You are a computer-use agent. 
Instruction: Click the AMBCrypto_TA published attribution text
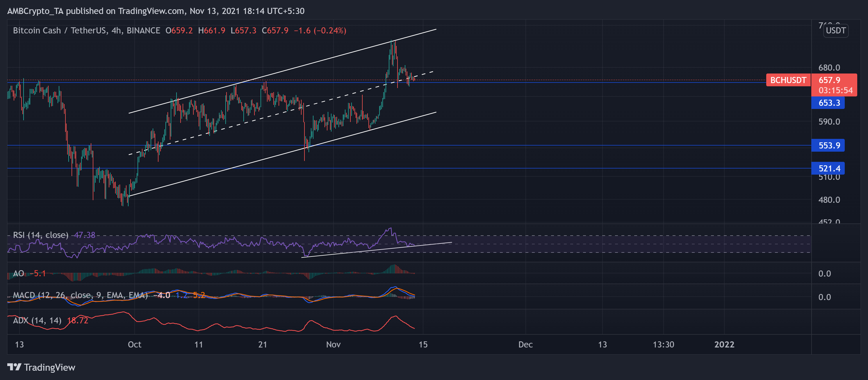coord(156,11)
